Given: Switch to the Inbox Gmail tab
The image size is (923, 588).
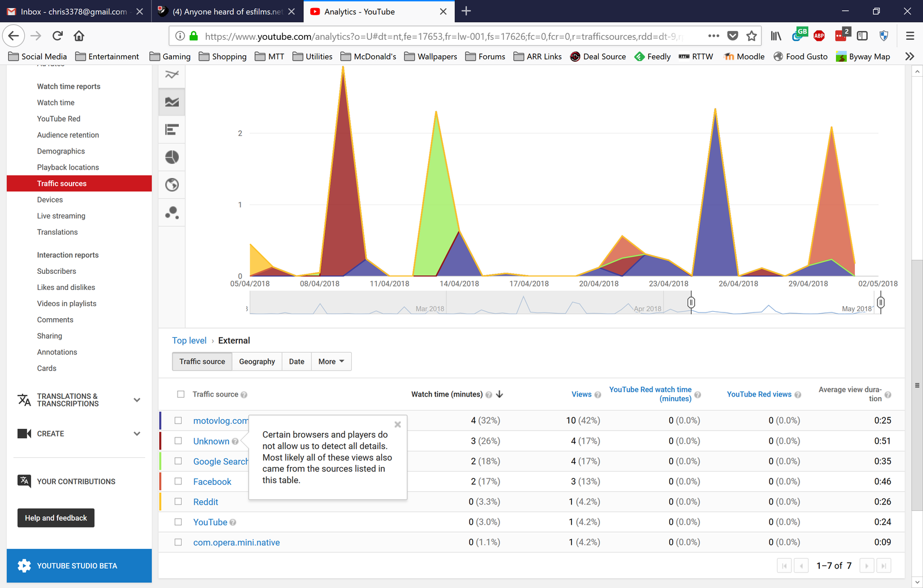Looking at the screenshot, I should click(75, 11).
